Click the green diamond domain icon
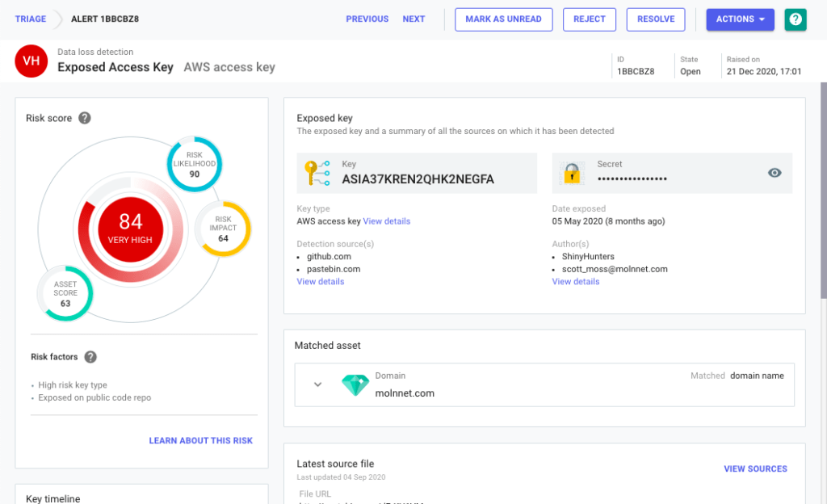Screen dimensions: 827x504 355,384
